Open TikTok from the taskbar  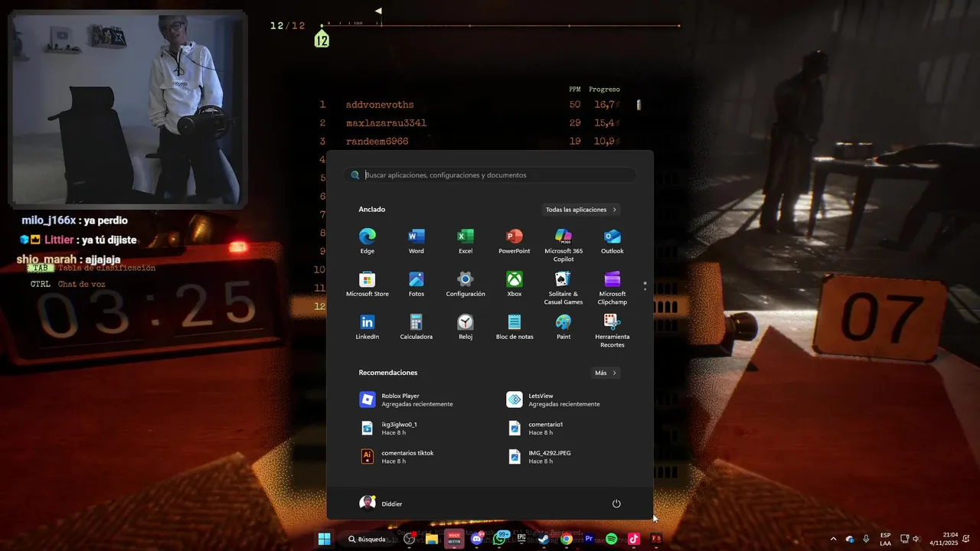coord(633,539)
